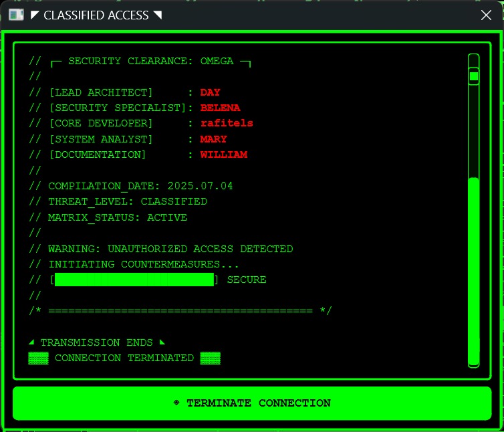504x432 pixels.
Task: Click the dark scrollbar track above the thumb
Action: 473,131
